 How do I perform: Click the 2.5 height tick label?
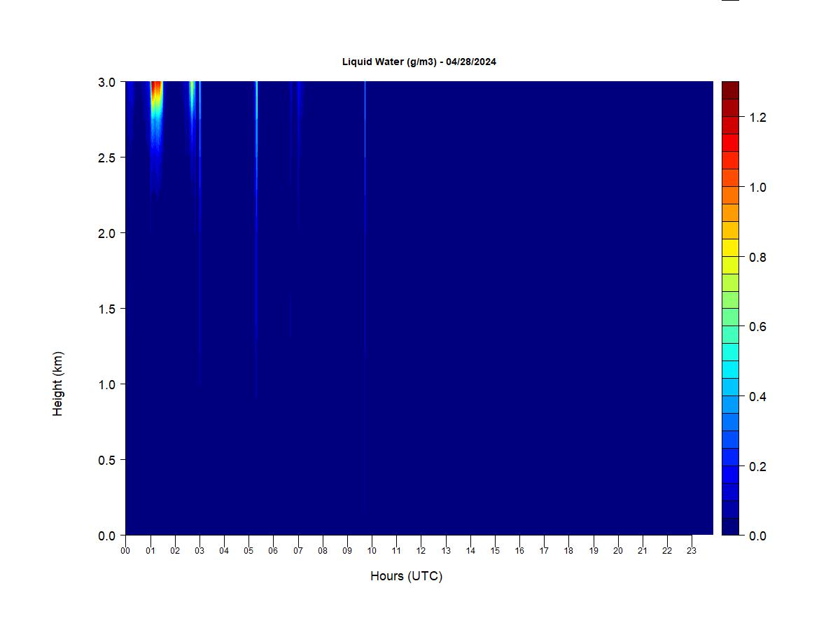point(107,157)
